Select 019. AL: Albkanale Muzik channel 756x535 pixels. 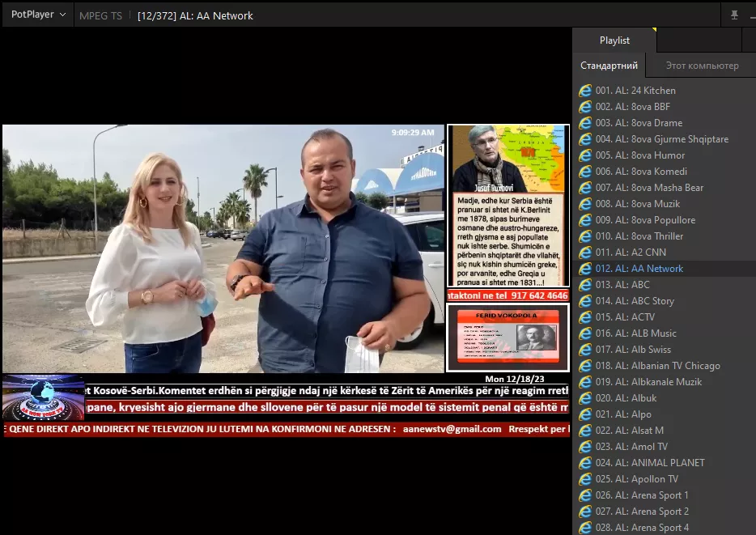(665, 382)
